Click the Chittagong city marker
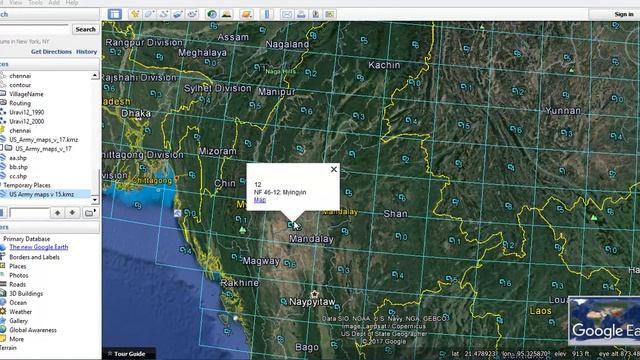 [177, 179]
